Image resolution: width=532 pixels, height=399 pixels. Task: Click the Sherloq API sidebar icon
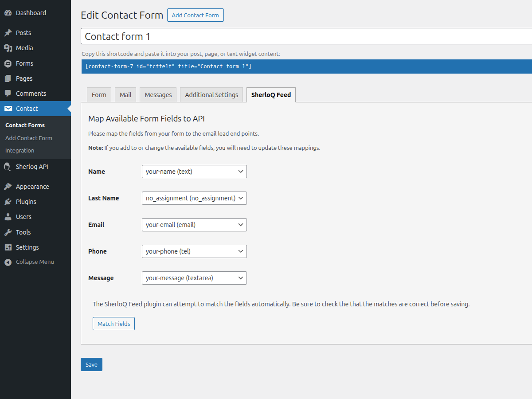click(x=8, y=167)
